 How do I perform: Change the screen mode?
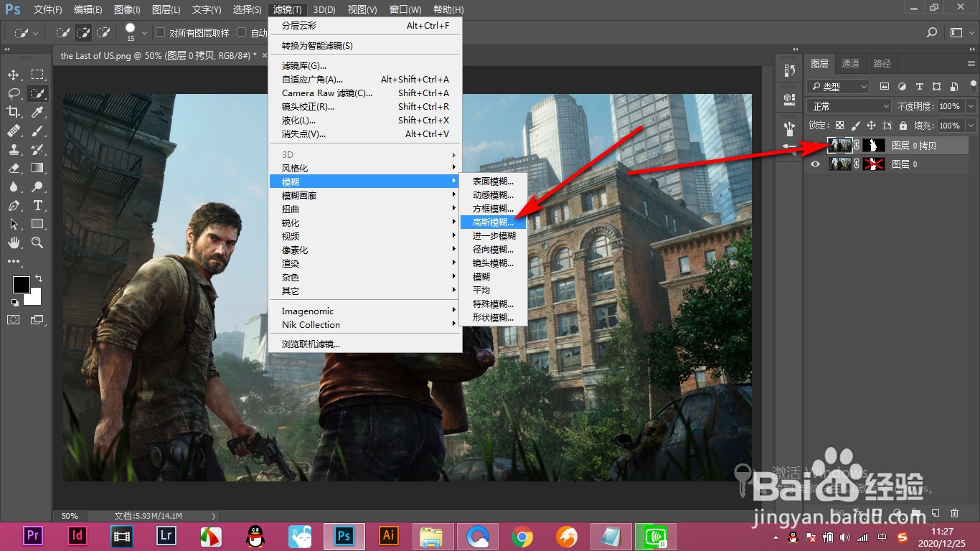click(37, 319)
